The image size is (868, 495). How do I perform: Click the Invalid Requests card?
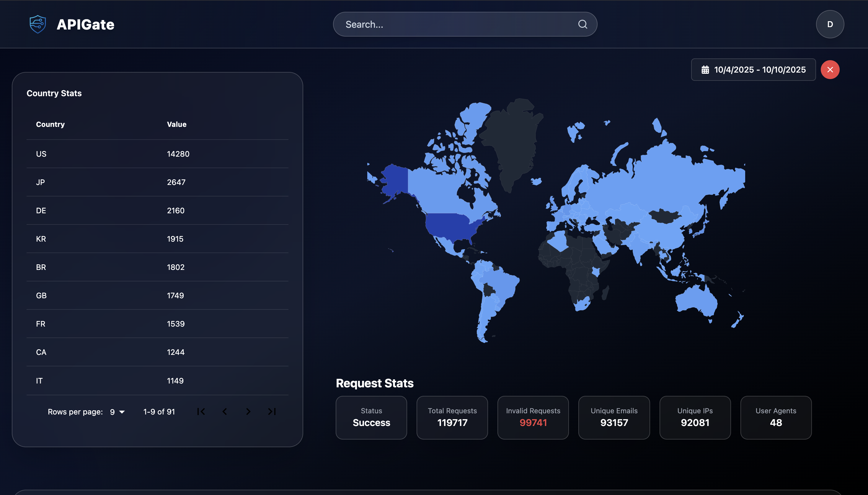533,417
